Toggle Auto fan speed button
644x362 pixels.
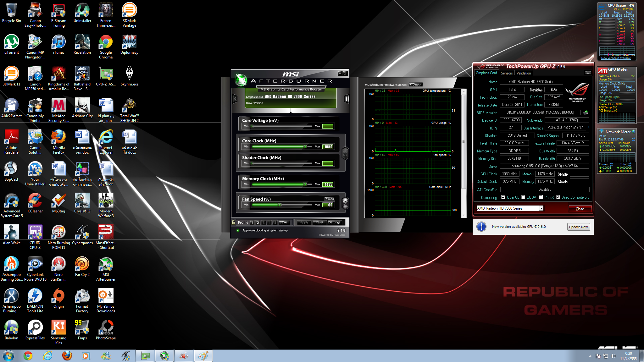coord(330,199)
